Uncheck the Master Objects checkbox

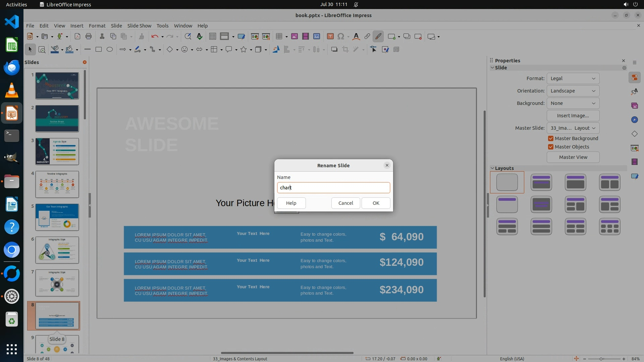click(551, 147)
